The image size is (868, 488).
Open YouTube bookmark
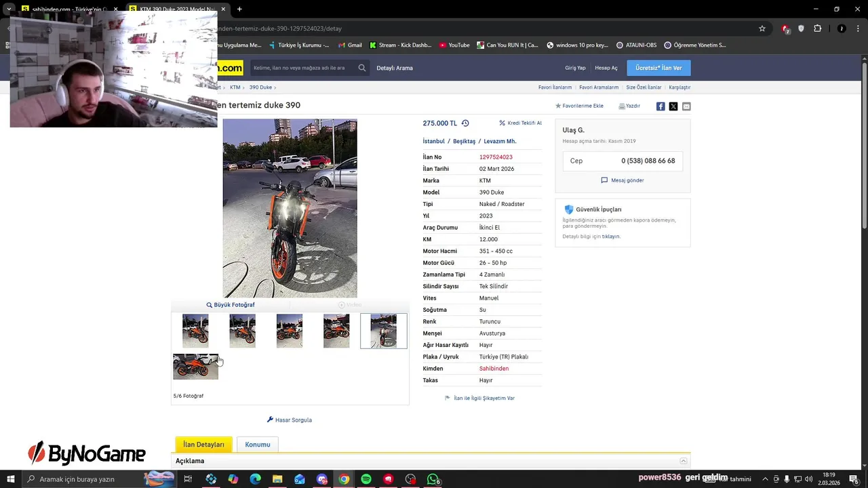pos(454,45)
